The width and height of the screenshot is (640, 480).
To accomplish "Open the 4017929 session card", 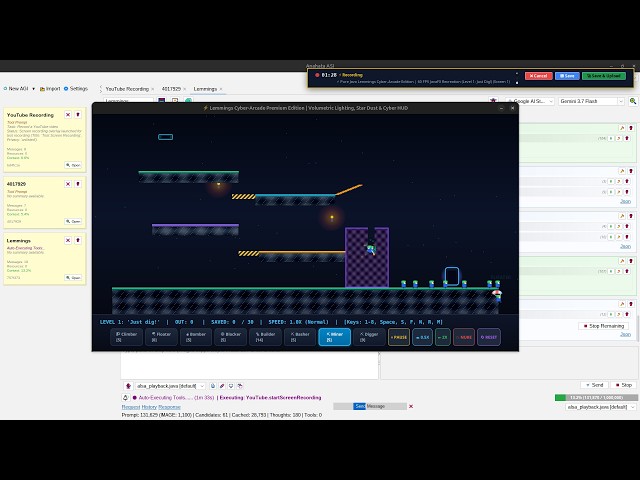I will tap(73, 221).
